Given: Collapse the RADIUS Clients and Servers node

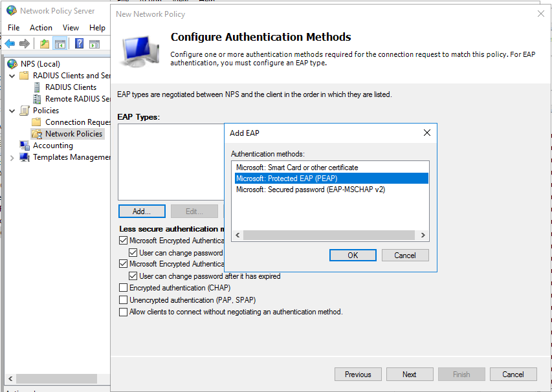Looking at the screenshot, I should [x=12, y=76].
